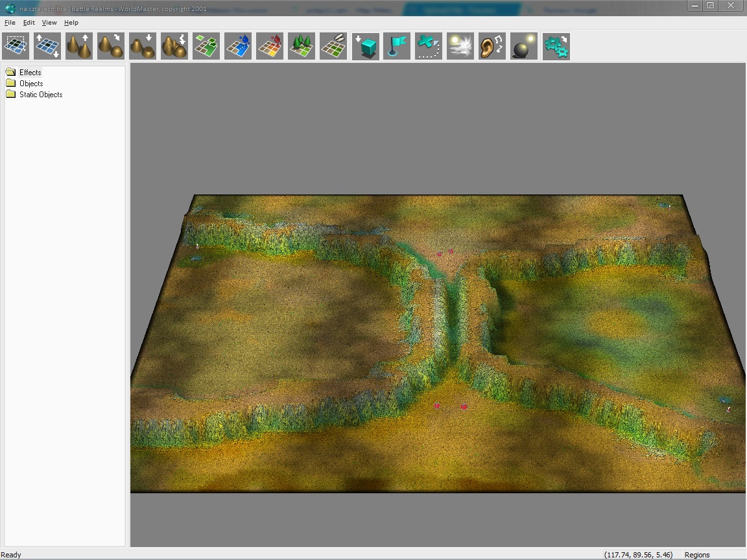
Task: Select the Effects folder in tree
Action: (x=30, y=73)
